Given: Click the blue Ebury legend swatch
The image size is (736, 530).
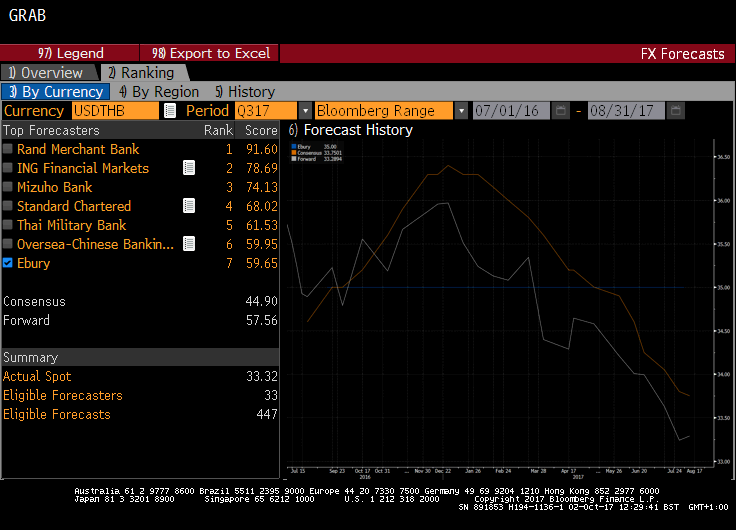Looking at the screenshot, I should (294, 147).
